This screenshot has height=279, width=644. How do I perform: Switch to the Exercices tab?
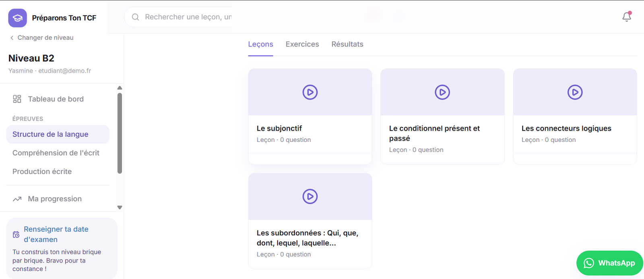(302, 44)
